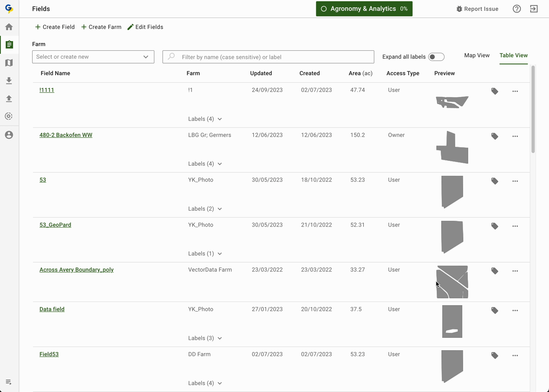Expand Labels (2) for field 53
This screenshot has width=549, height=392.
[x=205, y=209]
